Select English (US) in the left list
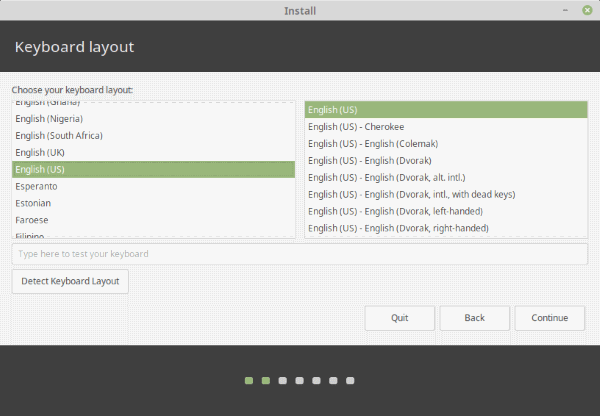This screenshot has width=600, height=416. tap(153, 169)
